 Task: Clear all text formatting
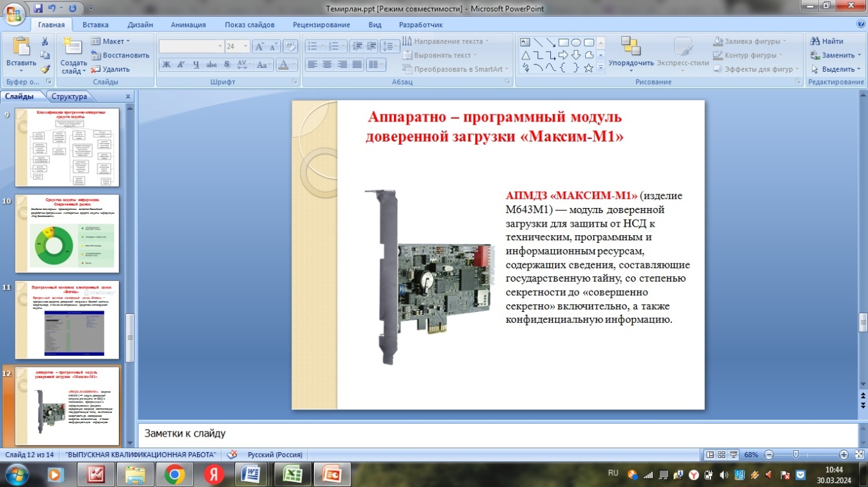pos(290,47)
